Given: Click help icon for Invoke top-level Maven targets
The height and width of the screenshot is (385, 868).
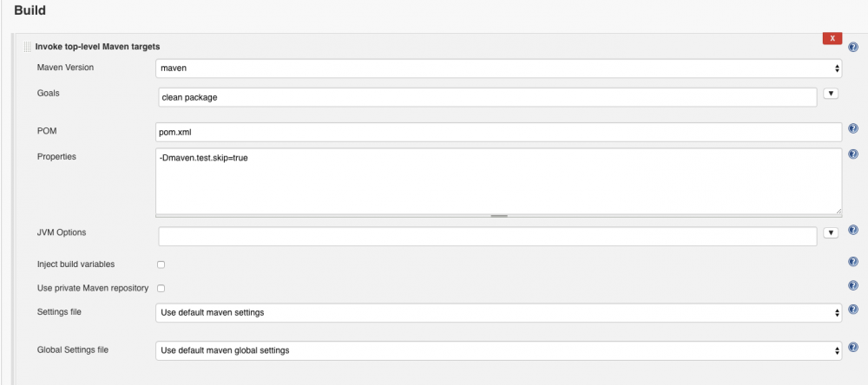Looking at the screenshot, I should click(853, 47).
